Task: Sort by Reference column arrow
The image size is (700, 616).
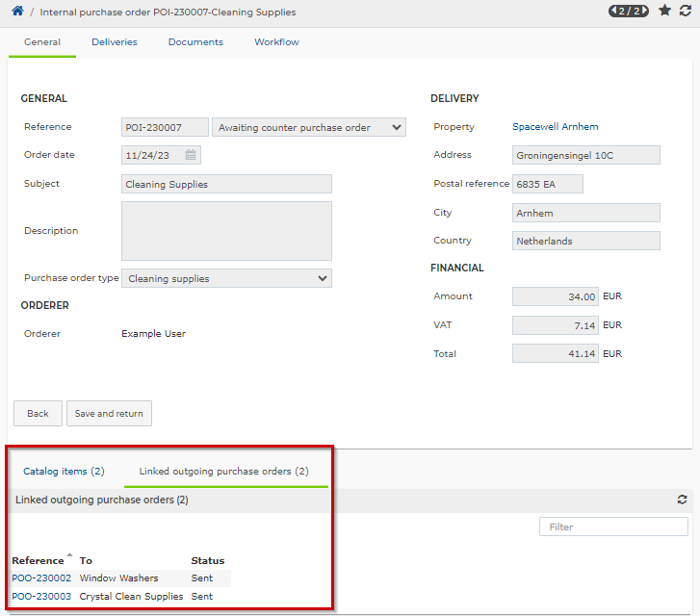Action: 69,554
